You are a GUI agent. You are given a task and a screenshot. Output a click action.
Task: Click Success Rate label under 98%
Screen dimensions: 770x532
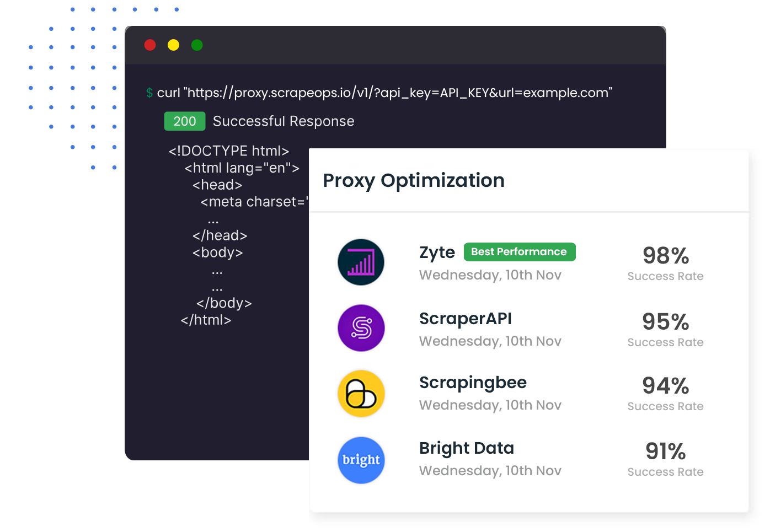point(666,276)
